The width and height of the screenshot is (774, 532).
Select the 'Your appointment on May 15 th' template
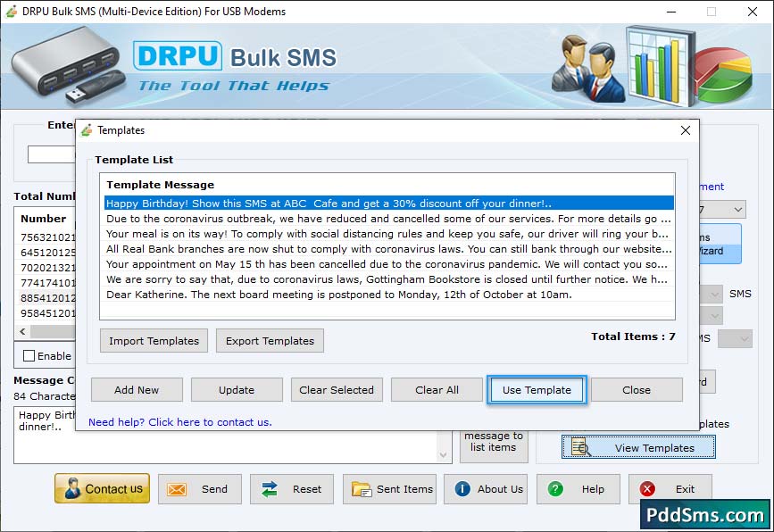(x=389, y=264)
